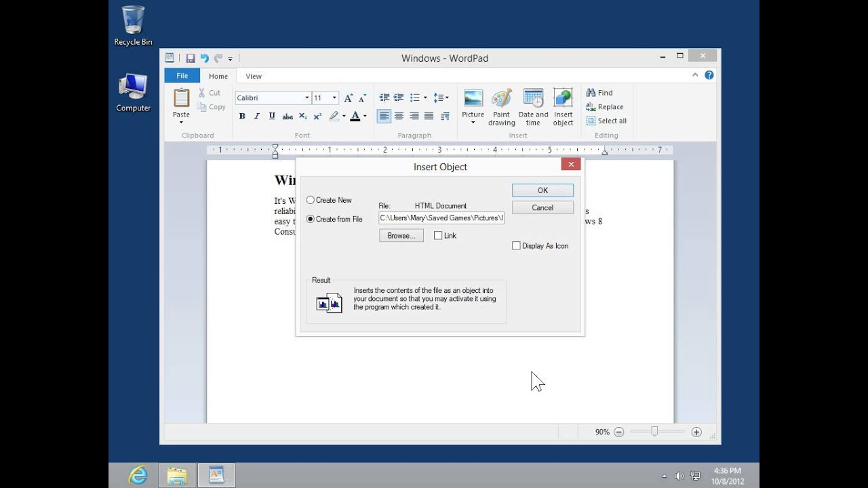Check the Display As Icon checkbox
This screenshot has width=868, height=488.
click(x=516, y=246)
